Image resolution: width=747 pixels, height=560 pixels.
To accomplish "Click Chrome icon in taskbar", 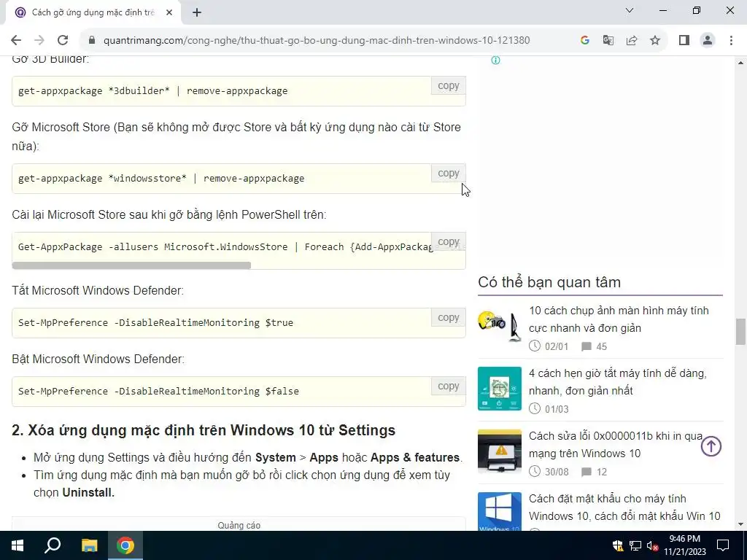I will [125, 545].
